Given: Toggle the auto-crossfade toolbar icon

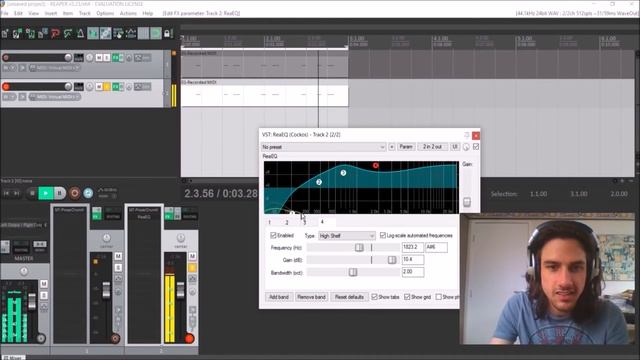Looking at the screenshot, I should tap(93, 33).
